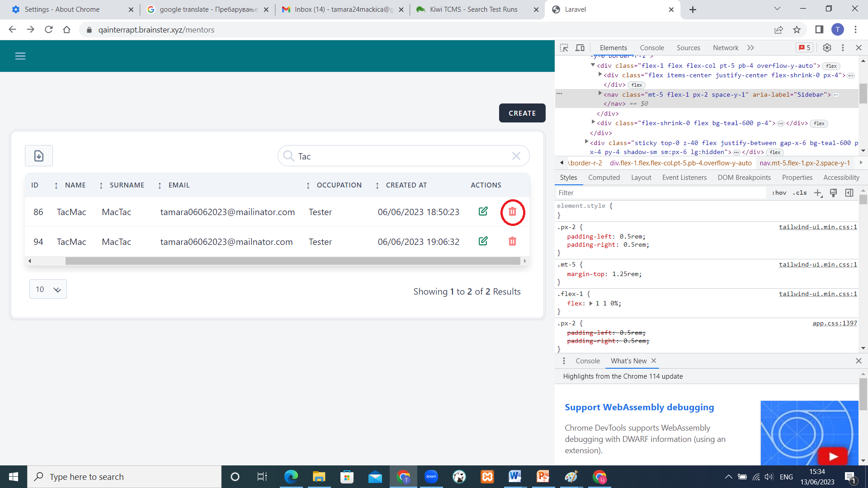Toggle device toolbar in DevTools
Image resolution: width=868 pixels, height=488 pixels.
coord(580,47)
